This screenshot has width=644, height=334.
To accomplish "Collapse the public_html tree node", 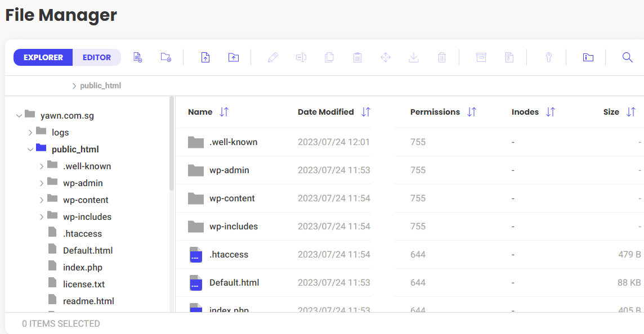I will pos(30,150).
